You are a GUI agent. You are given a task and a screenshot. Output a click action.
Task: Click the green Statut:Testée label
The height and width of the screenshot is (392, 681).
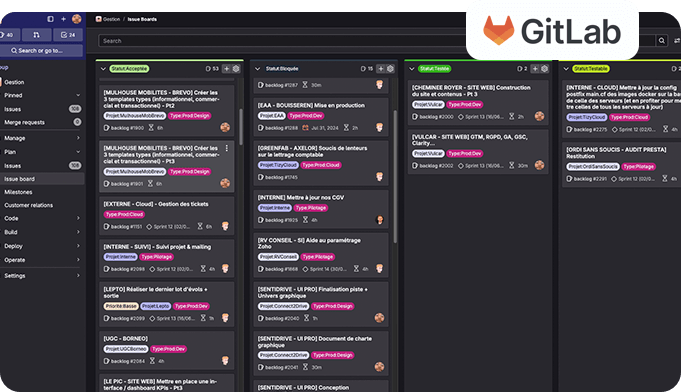coord(434,69)
